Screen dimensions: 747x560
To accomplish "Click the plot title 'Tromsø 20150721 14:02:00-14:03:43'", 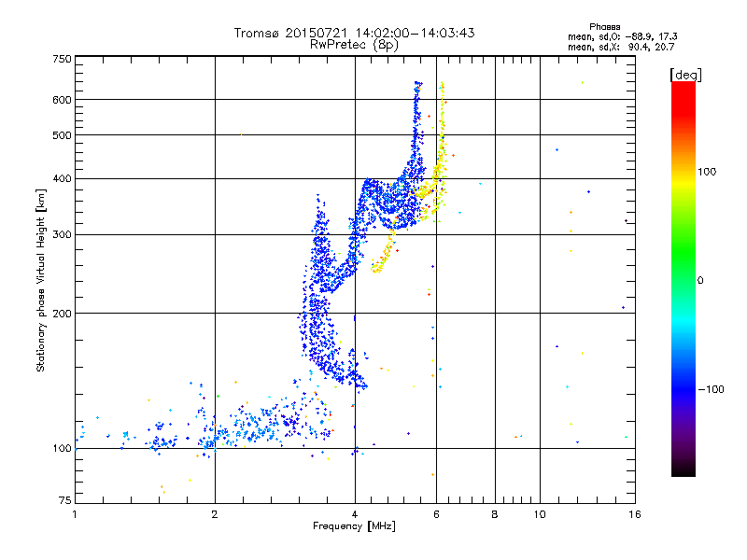I will point(354,33).
